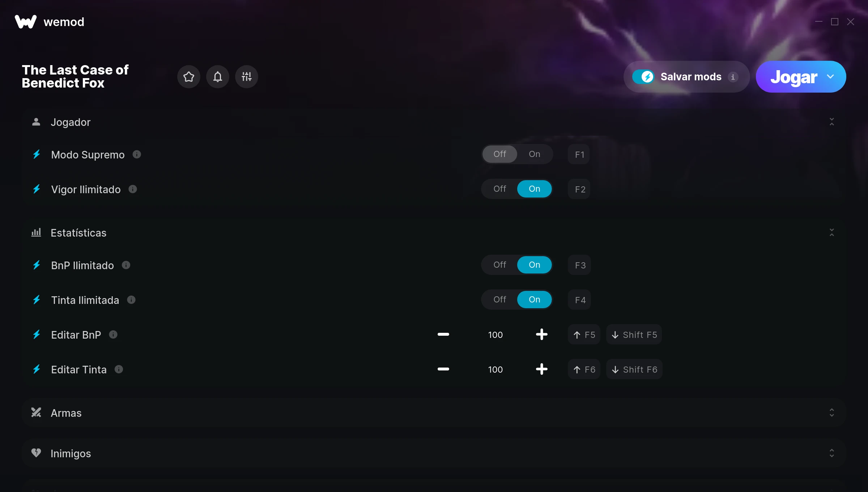Toggle the Salvar mods switch
The image size is (868, 492).
[x=643, y=77]
